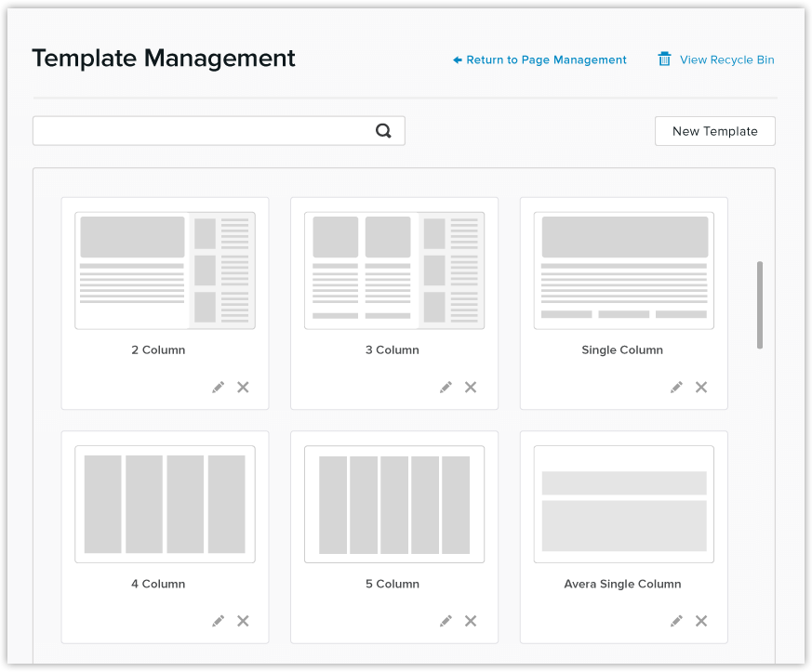
Task: Click the recycle bin trash icon
Action: [664, 59]
